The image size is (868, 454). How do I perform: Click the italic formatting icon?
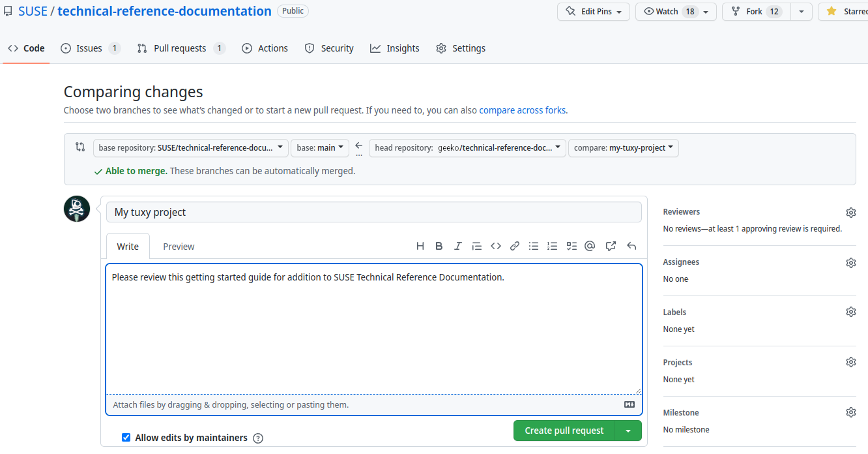[x=458, y=246]
